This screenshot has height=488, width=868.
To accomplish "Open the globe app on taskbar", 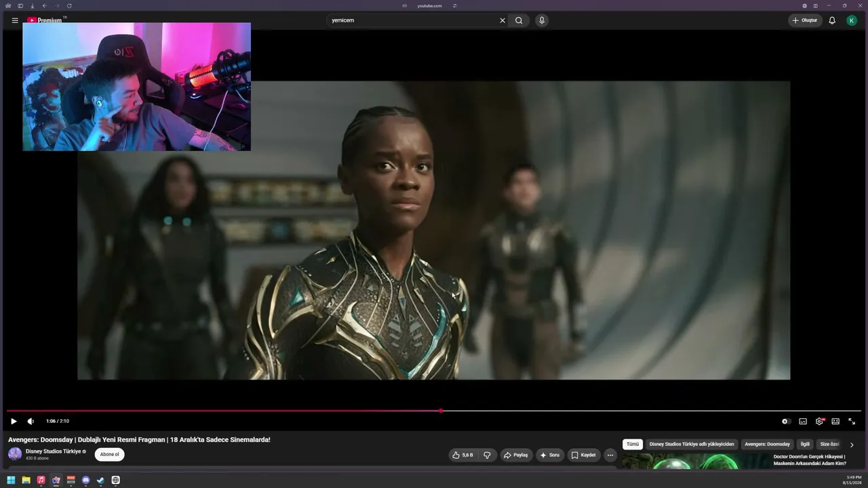I will tap(115, 480).
